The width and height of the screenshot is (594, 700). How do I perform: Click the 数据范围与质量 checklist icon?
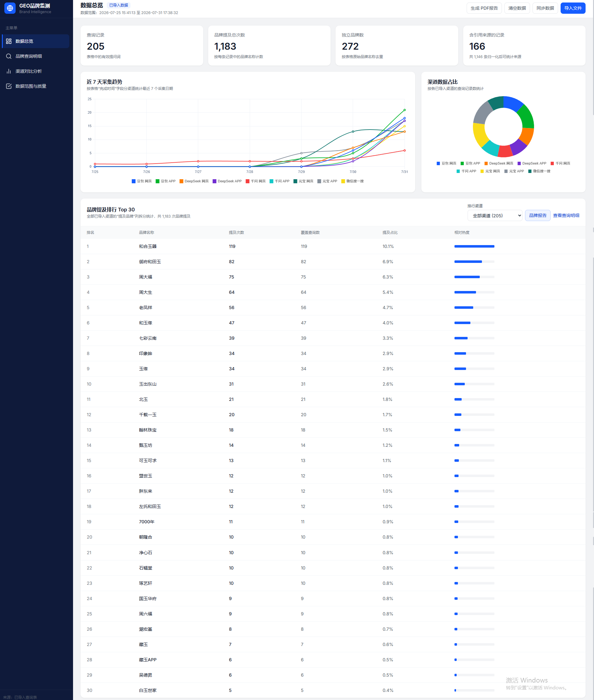pos(9,86)
